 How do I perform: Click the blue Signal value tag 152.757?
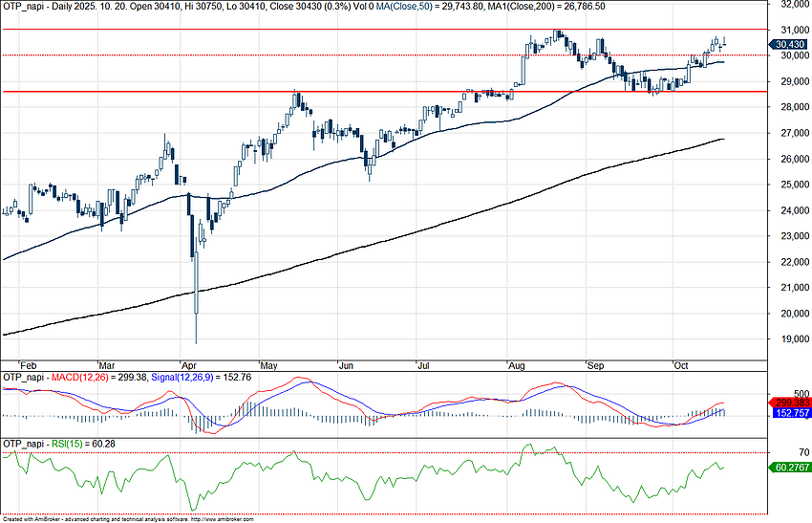tap(791, 412)
